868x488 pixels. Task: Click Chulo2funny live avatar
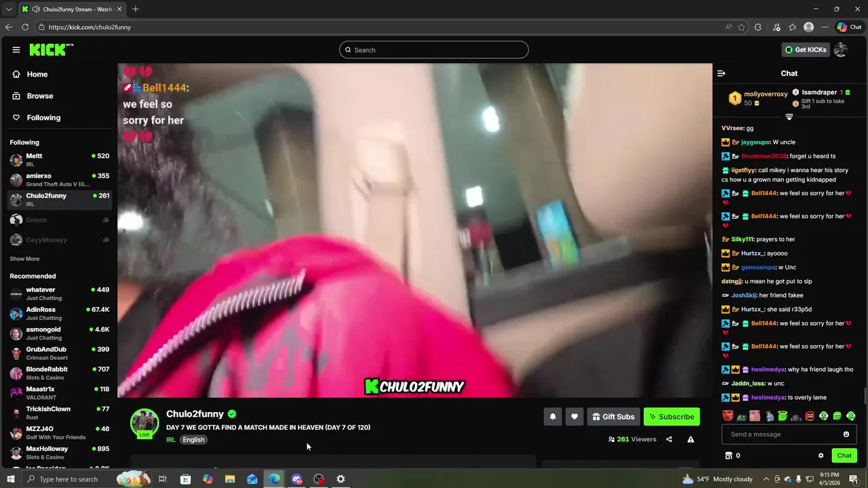pos(144,424)
